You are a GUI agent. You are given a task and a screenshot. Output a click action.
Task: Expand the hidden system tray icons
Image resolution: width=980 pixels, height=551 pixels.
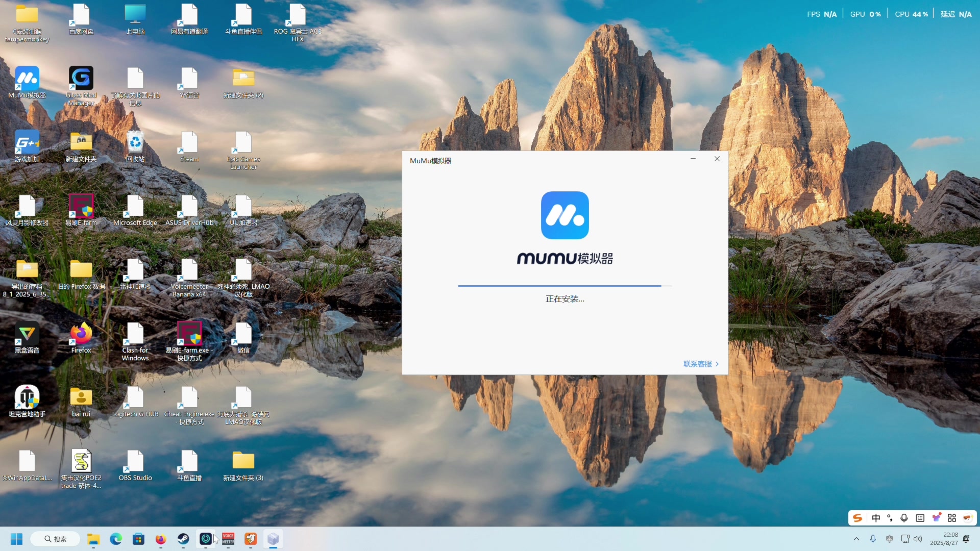point(856,539)
